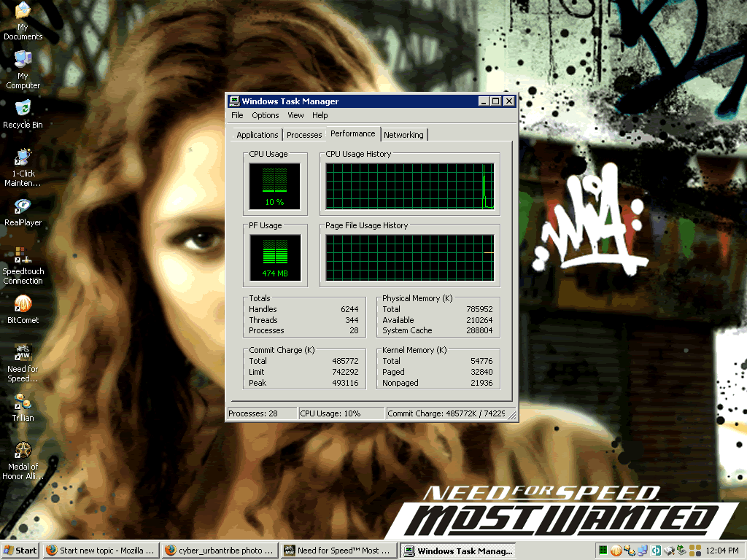Click the Processes count 28 under Totals
747x560 pixels.
pyautogui.click(x=354, y=330)
